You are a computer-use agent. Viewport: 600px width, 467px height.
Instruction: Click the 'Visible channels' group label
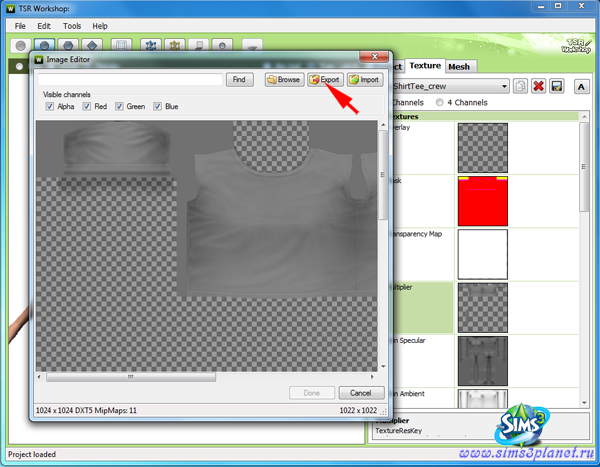pos(67,95)
